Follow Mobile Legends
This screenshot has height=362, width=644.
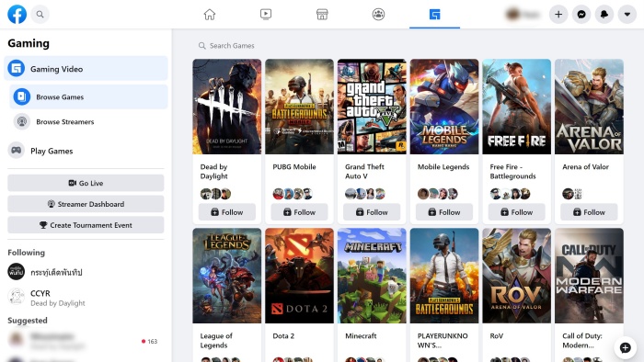click(x=444, y=212)
